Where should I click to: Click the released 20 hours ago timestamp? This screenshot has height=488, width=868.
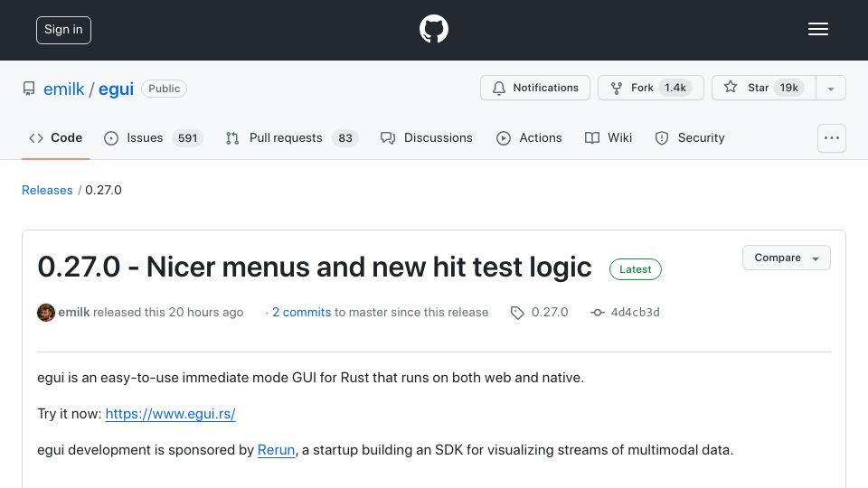pos(206,312)
